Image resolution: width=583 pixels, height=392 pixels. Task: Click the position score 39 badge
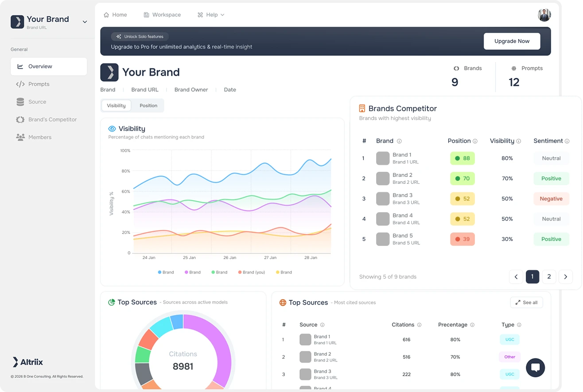pos(463,239)
